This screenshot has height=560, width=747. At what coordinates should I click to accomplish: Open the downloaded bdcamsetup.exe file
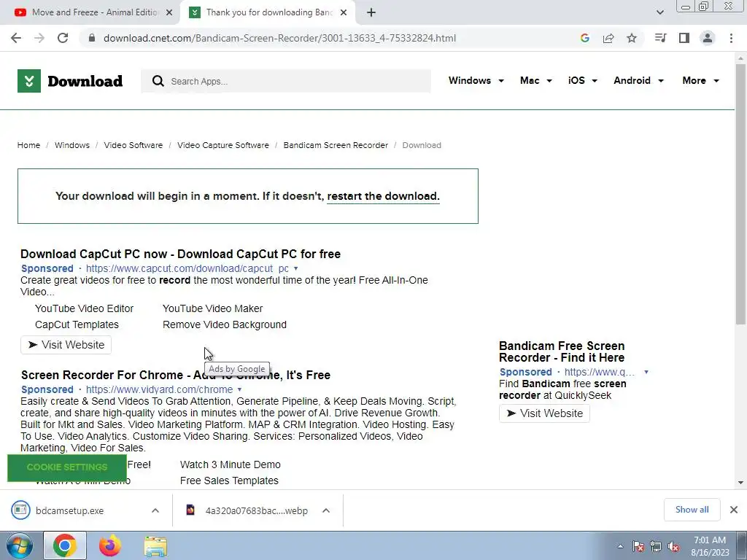(x=69, y=510)
